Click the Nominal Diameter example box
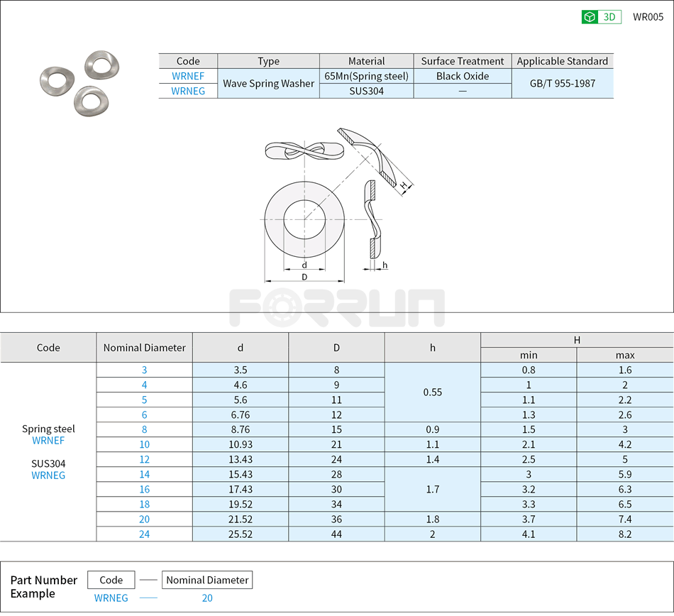Viewport: 674px width, 616px height. [x=207, y=580]
